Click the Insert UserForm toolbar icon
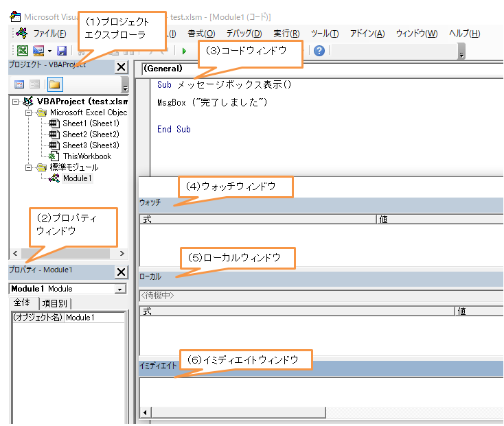504x426 pixels. coord(38,51)
